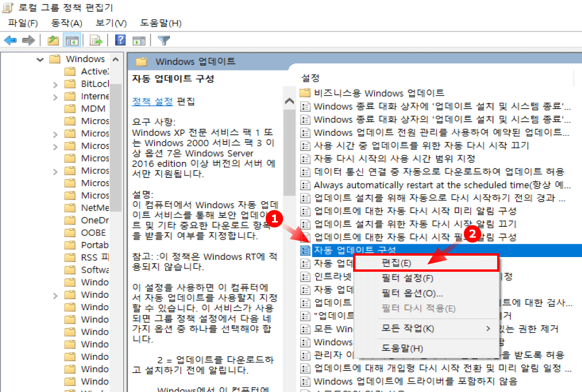
Task: Click the folder icon in Windows 업데이트 header
Action: pos(142,62)
